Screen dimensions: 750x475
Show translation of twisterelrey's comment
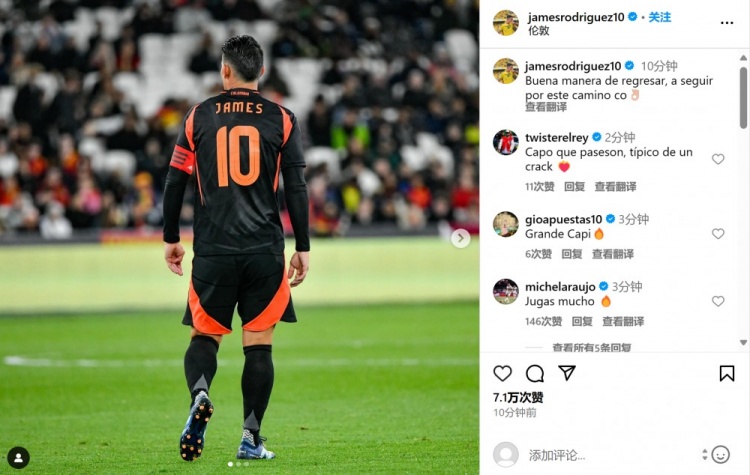(x=615, y=187)
